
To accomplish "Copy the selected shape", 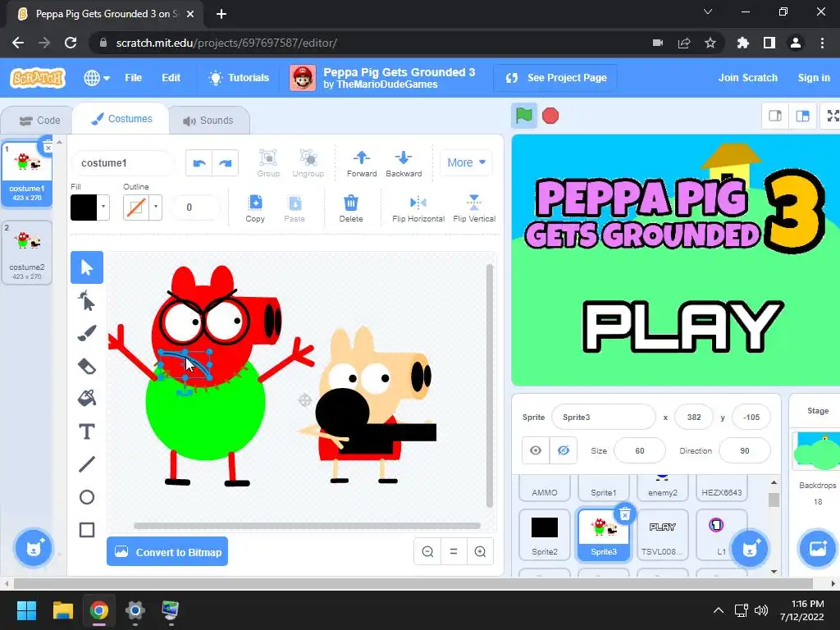I will point(255,208).
